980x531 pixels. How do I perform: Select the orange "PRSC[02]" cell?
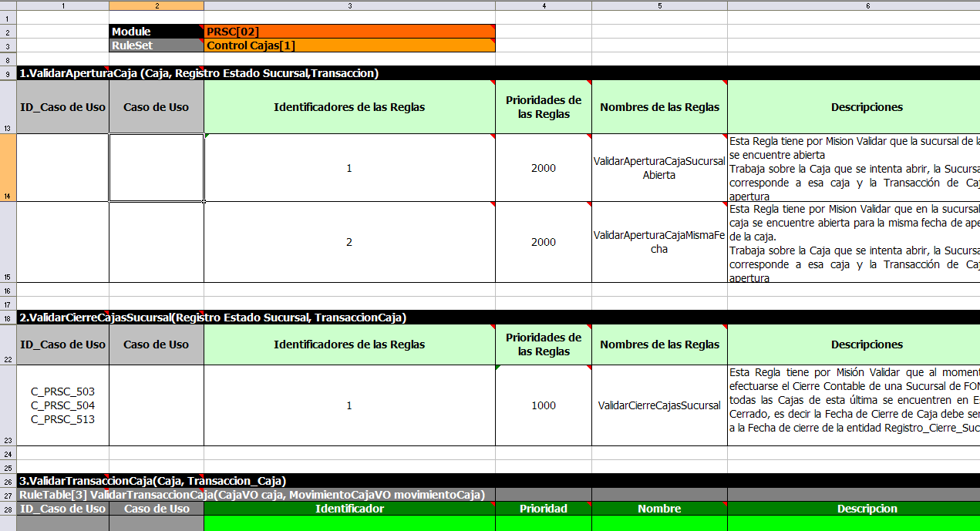click(349, 32)
